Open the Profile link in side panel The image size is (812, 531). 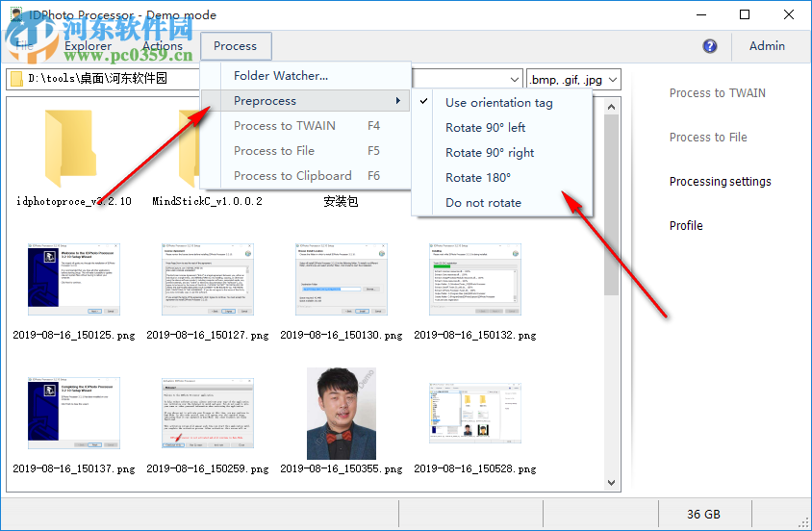[686, 226]
